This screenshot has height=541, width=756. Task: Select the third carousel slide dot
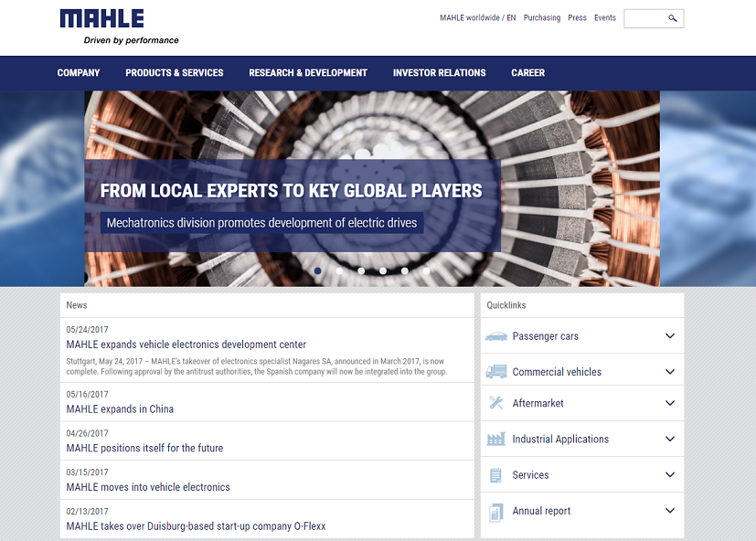[x=361, y=271]
